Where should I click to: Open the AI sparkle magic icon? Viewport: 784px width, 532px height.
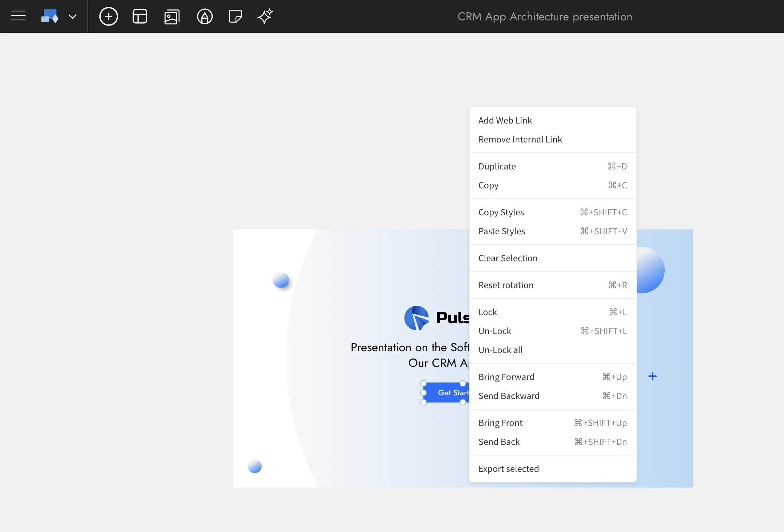(x=265, y=16)
